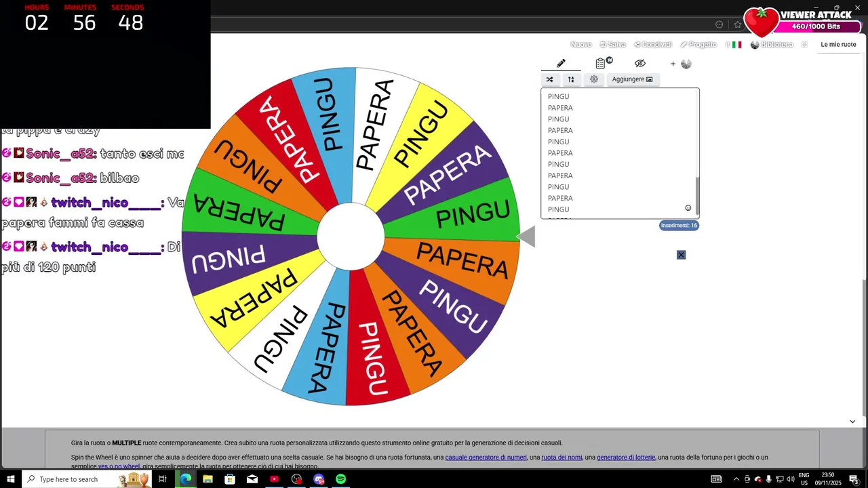This screenshot has width=868, height=488.
Task: Click the sun theme toggle after Biblioteca
Action: [804, 45]
